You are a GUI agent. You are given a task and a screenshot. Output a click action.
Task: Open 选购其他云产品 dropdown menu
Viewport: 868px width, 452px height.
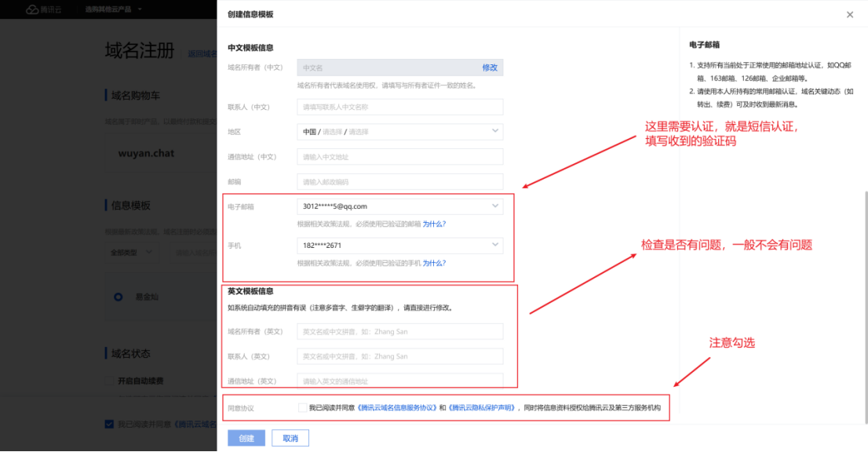point(113,9)
